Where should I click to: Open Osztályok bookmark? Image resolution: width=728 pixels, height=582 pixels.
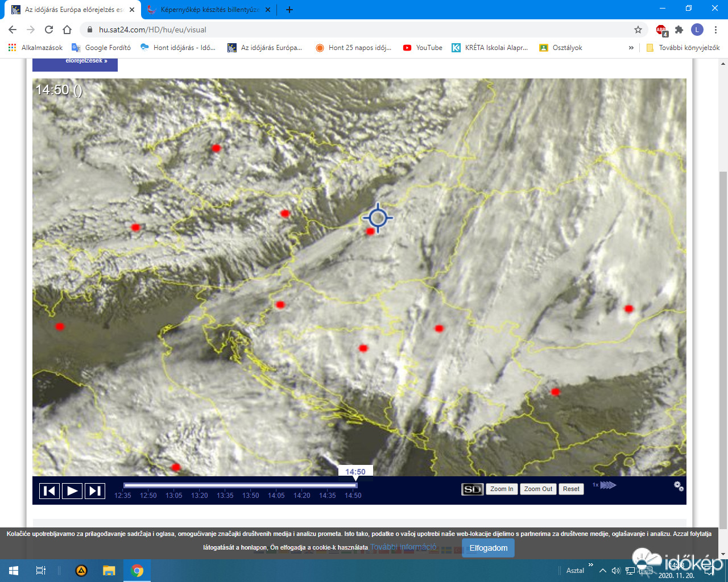561,48
